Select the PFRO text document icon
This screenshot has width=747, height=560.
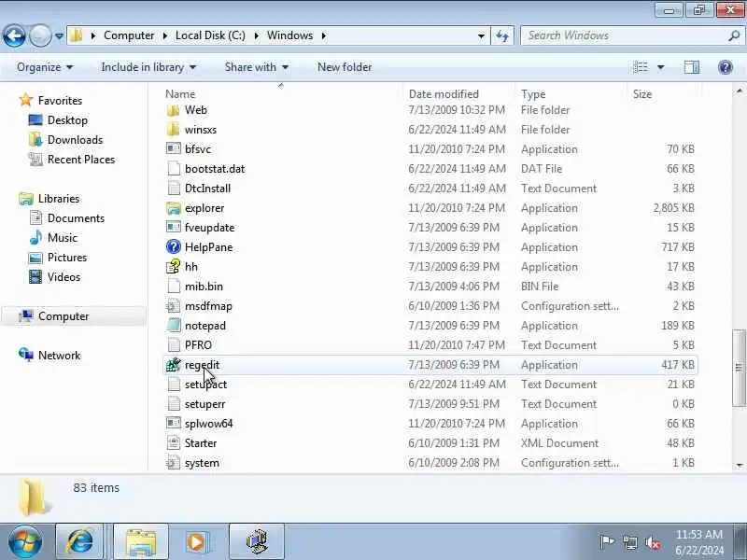click(x=174, y=345)
